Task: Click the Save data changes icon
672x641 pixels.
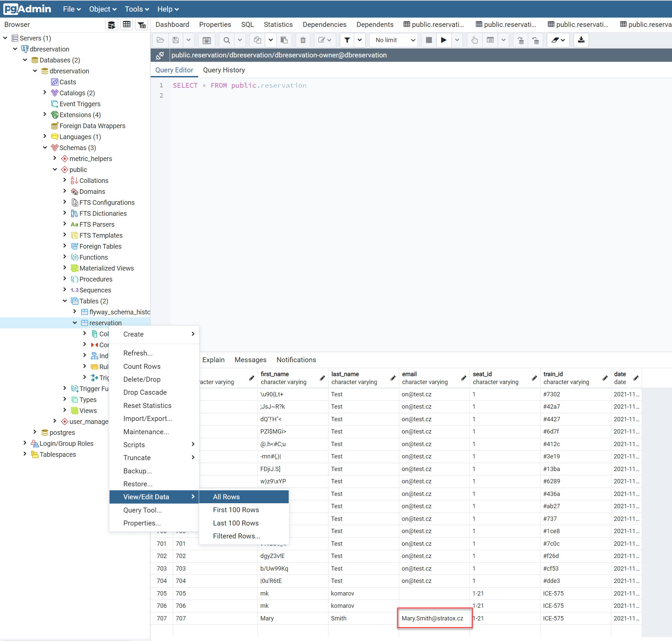Action: point(207,40)
